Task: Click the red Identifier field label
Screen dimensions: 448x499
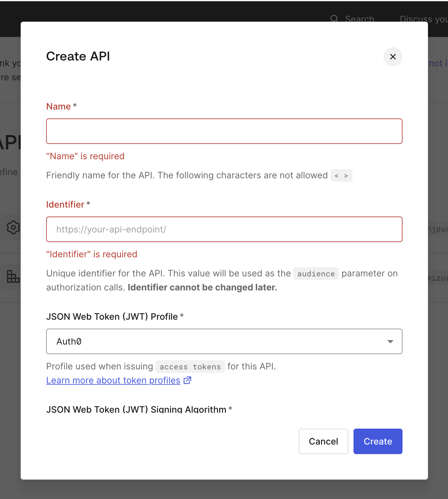Action: (x=65, y=204)
